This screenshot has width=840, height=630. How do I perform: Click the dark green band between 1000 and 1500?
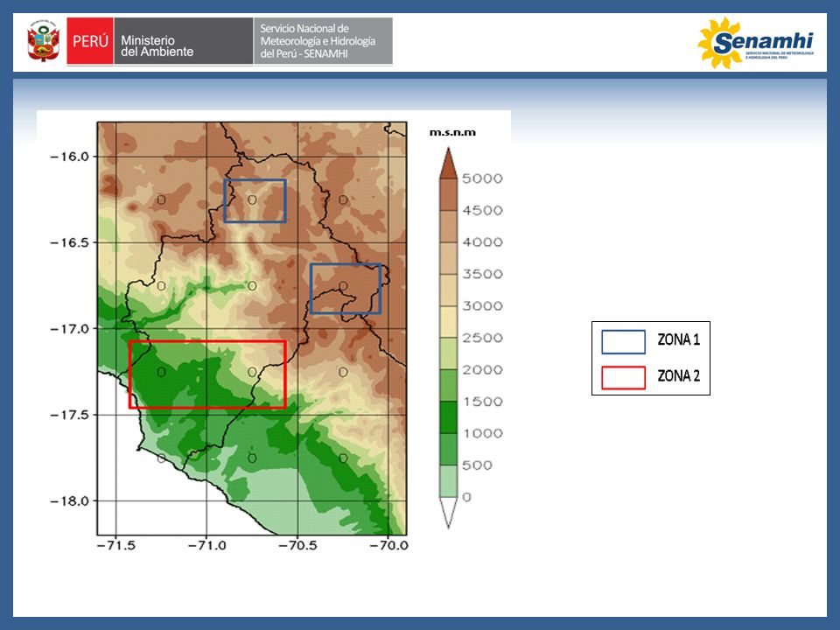pos(448,417)
